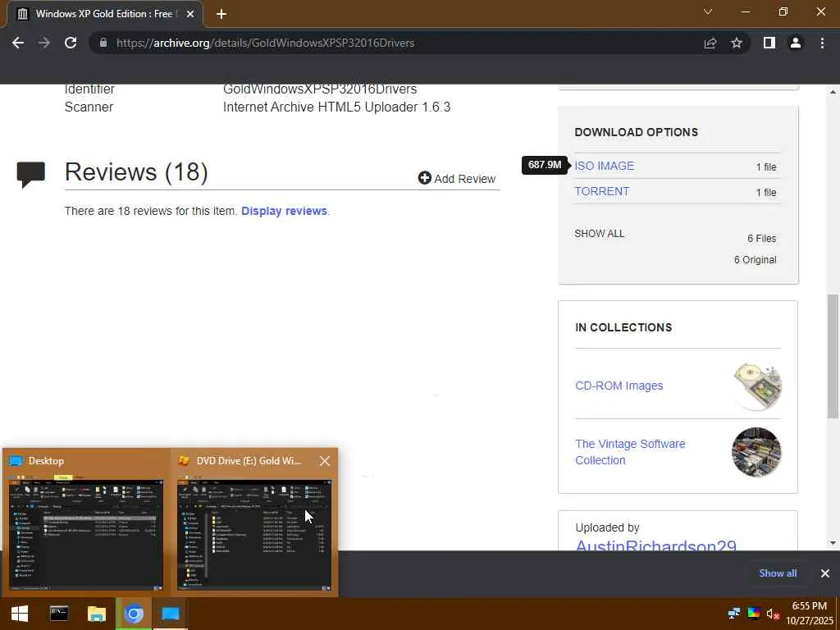Download the TORRENT file
This screenshot has height=630, width=840.
[602, 191]
